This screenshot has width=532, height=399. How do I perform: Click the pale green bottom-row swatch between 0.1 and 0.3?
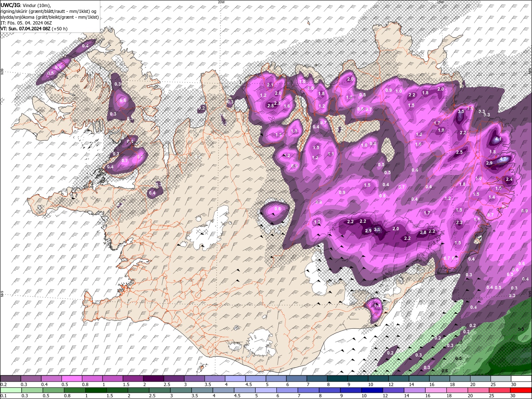[x=11, y=390]
